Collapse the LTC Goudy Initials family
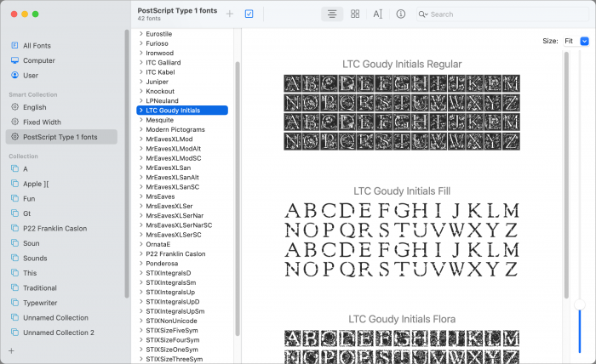Screen dimensions: 596x364 tap(141, 111)
